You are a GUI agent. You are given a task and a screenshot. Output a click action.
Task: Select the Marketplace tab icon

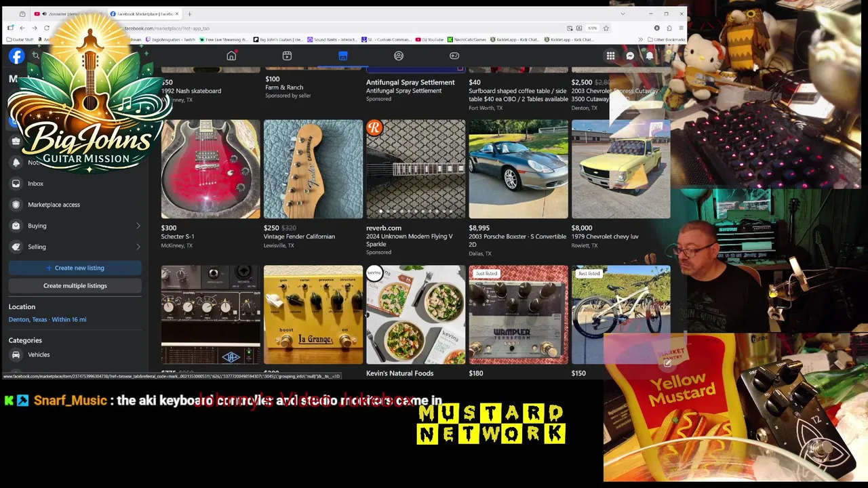point(343,56)
